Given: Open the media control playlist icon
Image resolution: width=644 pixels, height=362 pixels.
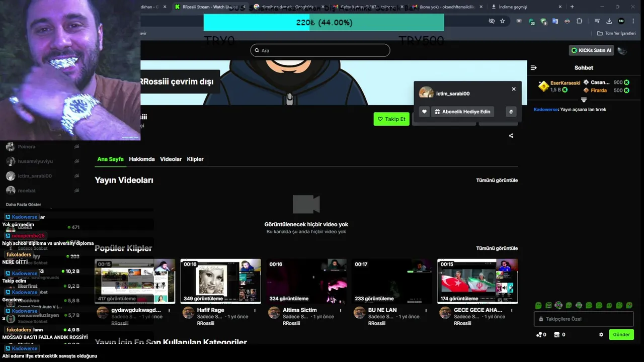Looking at the screenshot, I should 597,21.
